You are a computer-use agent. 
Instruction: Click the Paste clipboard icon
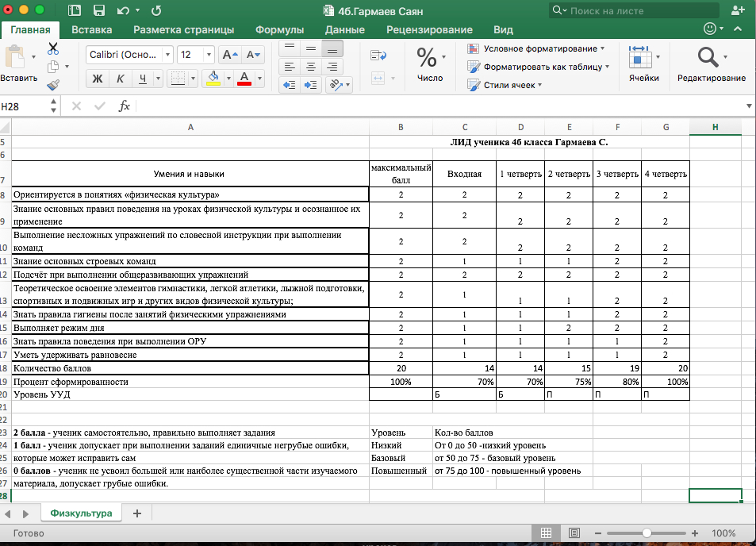15,57
